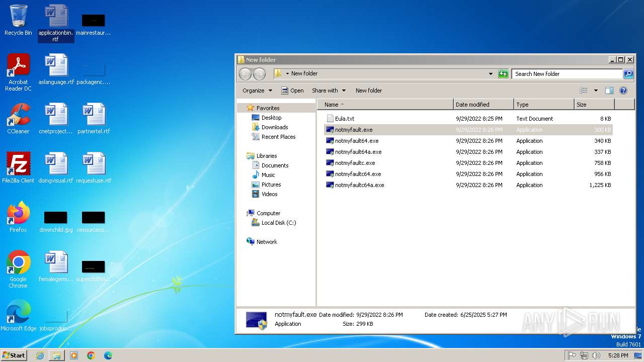Sort by the Type column header

(544, 105)
